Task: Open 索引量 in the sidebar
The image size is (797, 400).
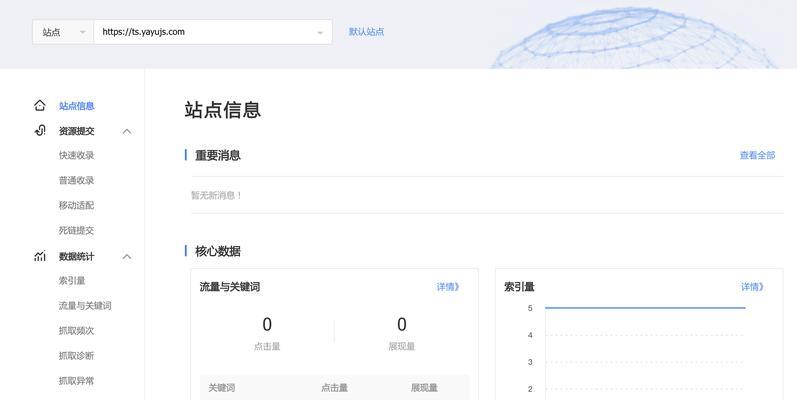Action: [x=72, y=281]
